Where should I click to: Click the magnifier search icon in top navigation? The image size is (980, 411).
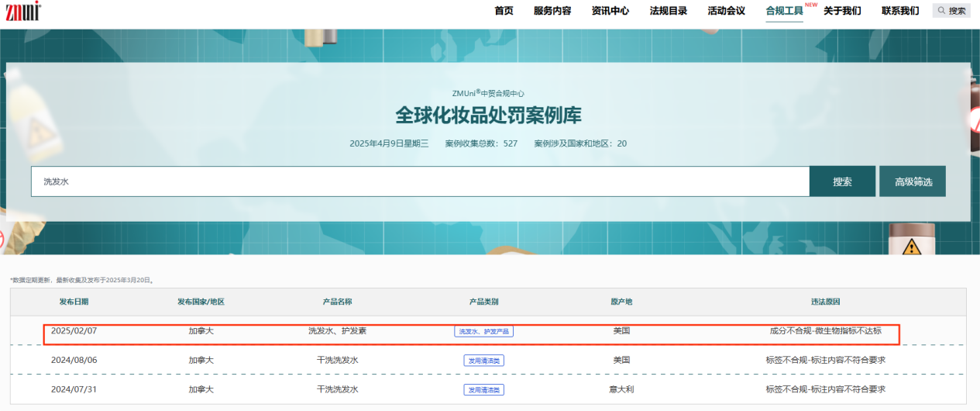942,11
